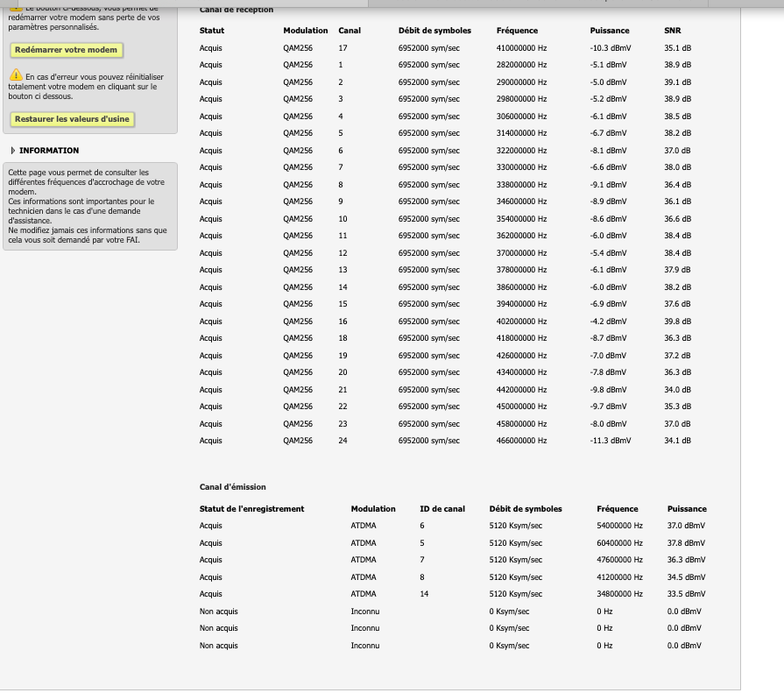Select the information help text box
Screen dimensions: 784x700
(89, 206)
